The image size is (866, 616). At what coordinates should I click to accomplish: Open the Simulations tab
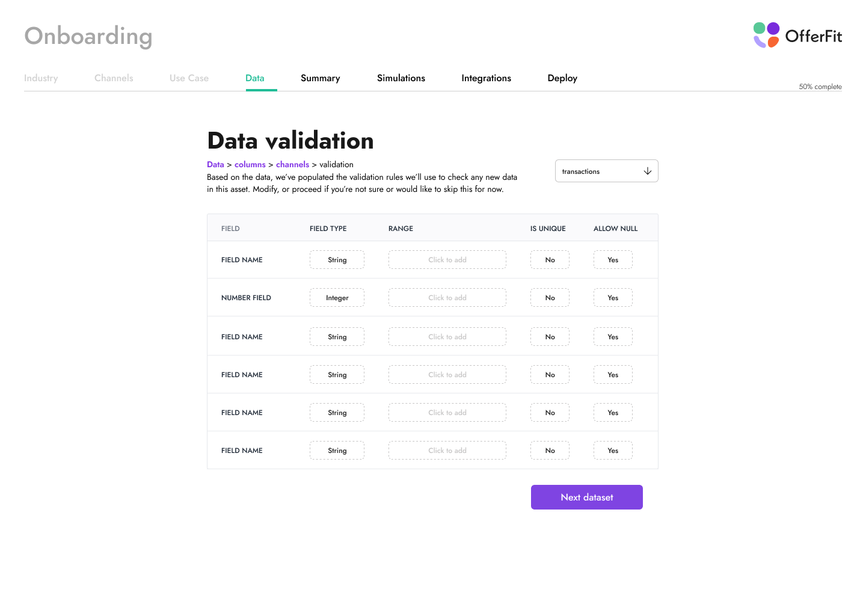401,78
